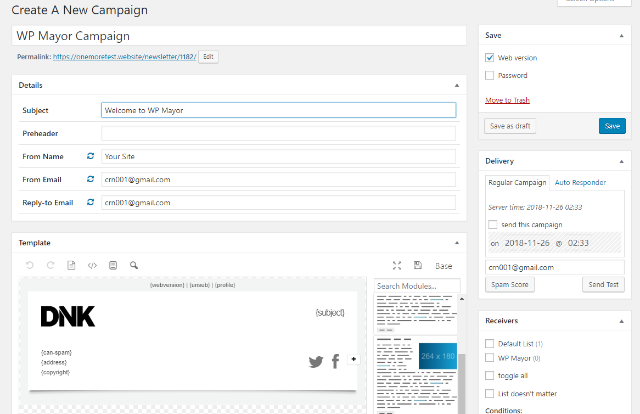Check List doesn't matter option

[489, 393]
